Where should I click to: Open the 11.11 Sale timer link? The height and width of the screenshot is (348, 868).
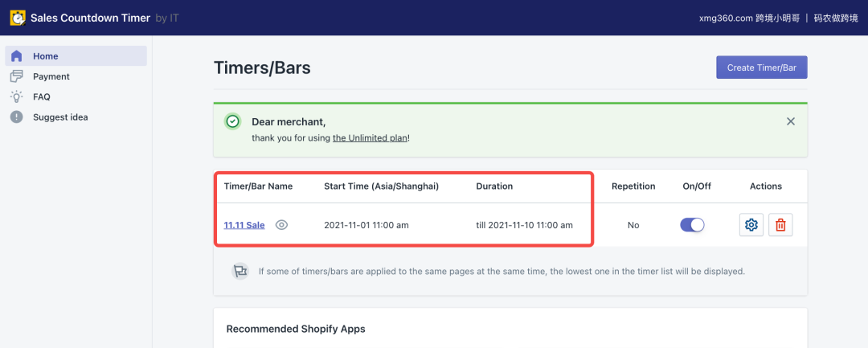pyautogui.click(x=244, y=225)
